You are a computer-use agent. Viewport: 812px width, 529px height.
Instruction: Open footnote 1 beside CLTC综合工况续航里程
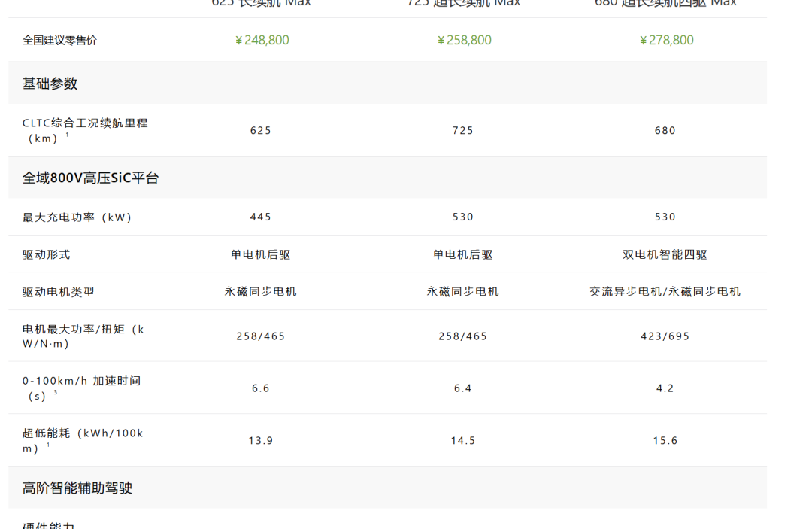(x=67, y=135)
